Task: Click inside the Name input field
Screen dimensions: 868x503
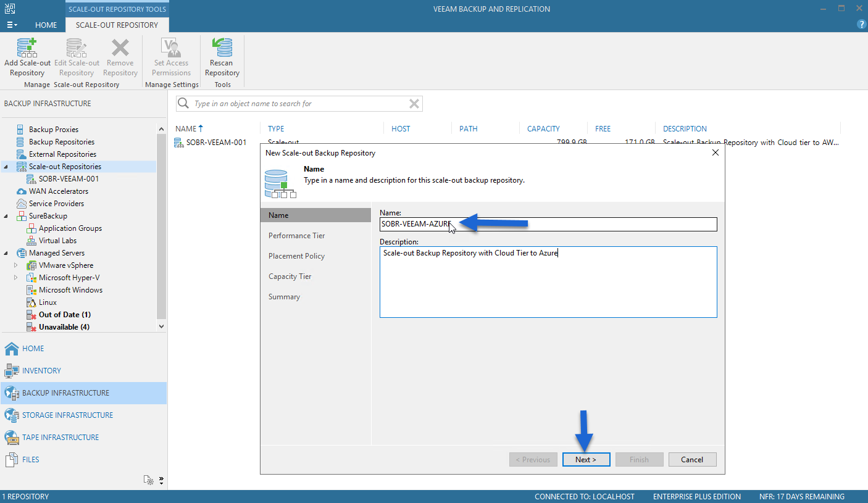Action: (x=548, y=224)
